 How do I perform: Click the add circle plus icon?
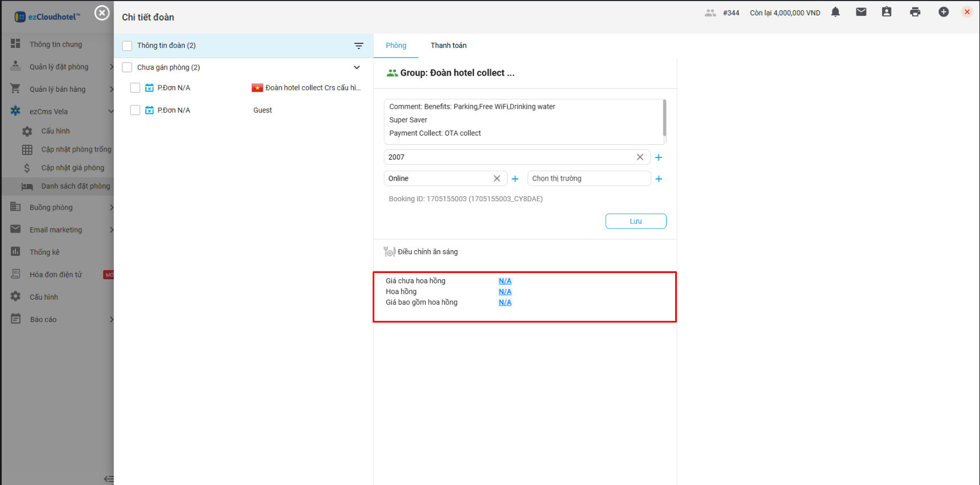click(944, 12)
